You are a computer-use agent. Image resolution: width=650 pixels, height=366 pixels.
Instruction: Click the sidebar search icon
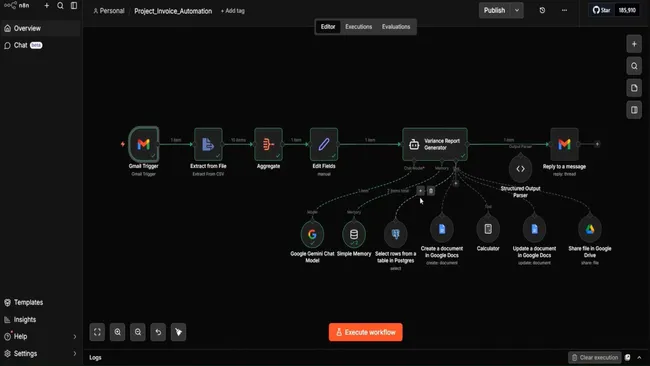60,5
